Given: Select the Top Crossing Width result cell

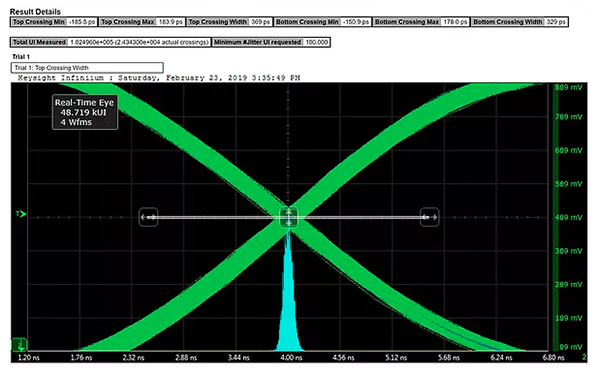Looking at the screenshot, I should 229,22.
